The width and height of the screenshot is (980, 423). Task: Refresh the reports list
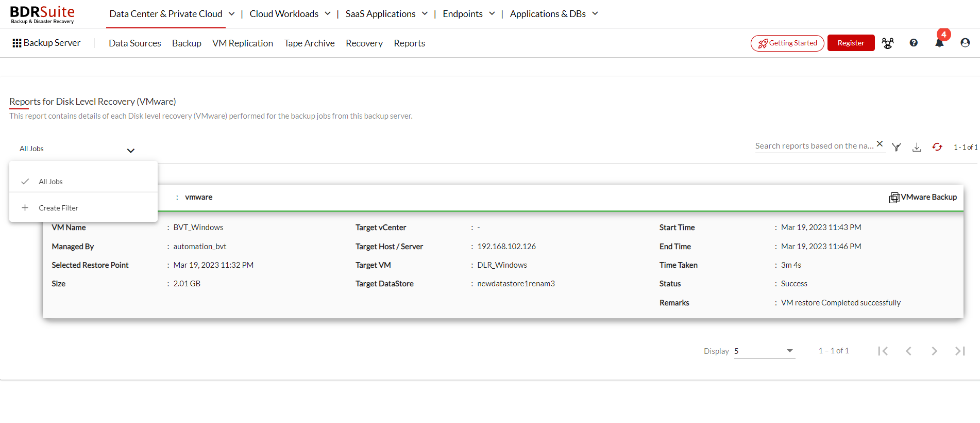click(x=937, y=147)
